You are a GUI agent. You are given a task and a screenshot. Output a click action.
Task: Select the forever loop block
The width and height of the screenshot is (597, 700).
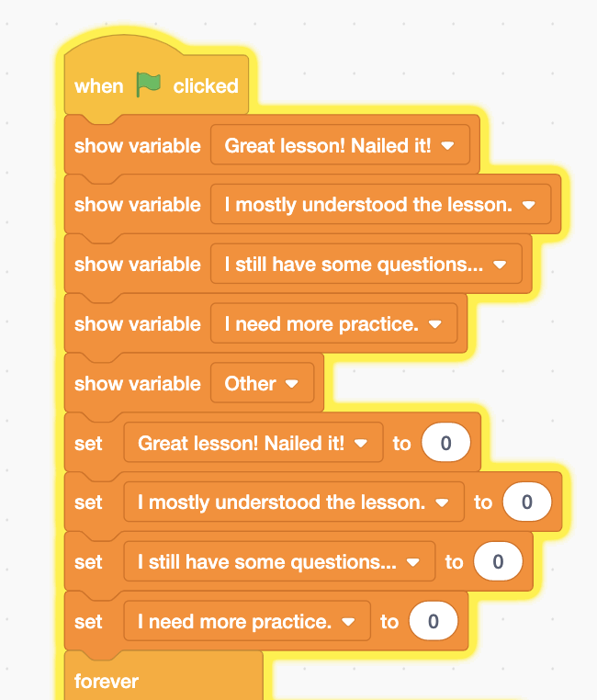pyautogui.click(x=107, y=681)
